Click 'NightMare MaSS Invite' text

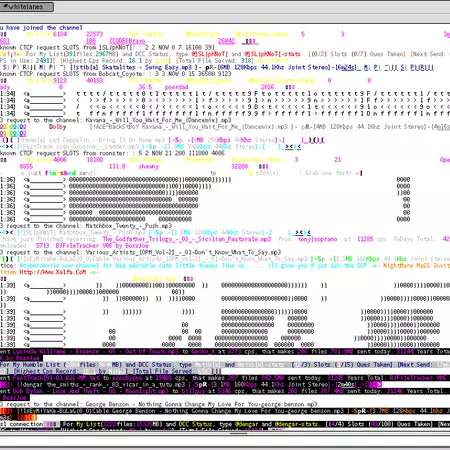click(x=416, y=266)
